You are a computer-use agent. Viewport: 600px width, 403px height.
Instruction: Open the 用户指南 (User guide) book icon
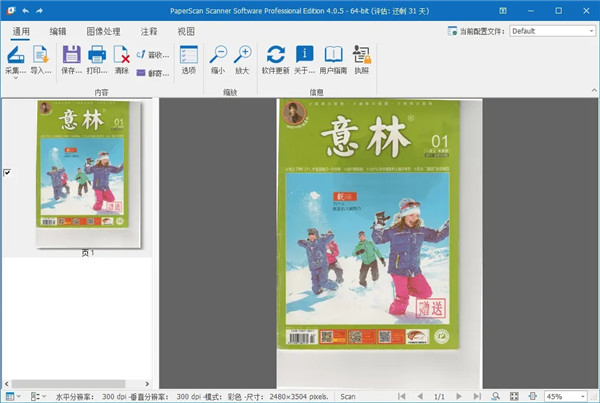click(x=333, y=54)
